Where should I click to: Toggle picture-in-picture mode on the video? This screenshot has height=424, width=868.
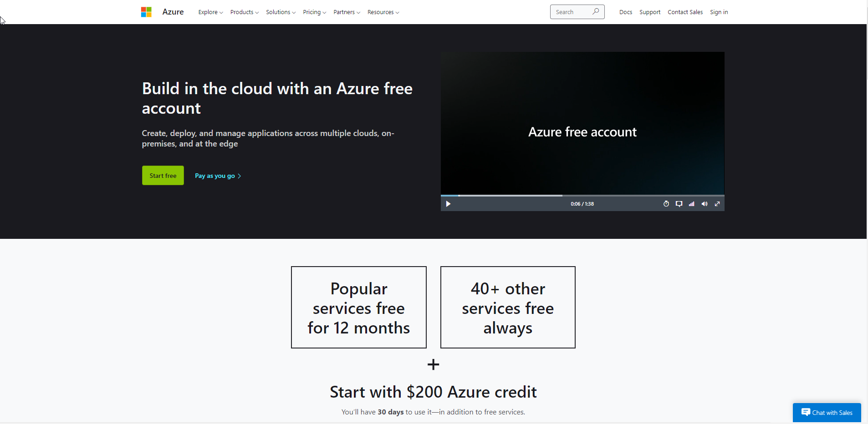679,204
